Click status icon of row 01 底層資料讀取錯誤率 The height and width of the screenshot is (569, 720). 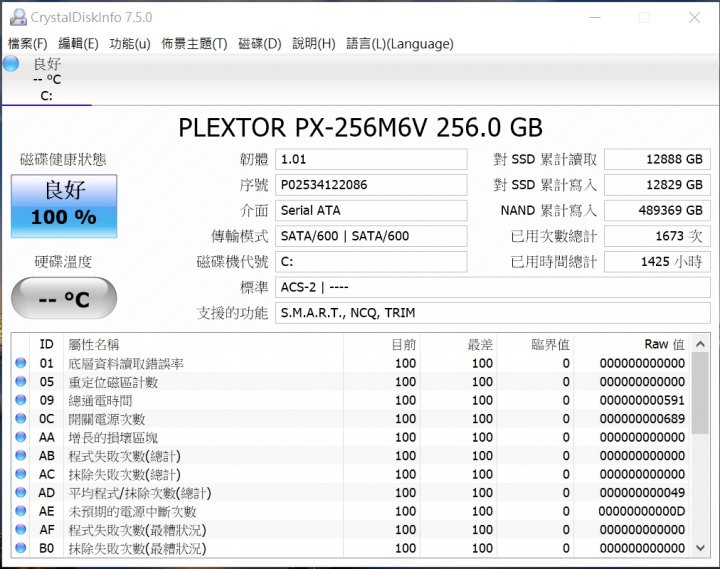click(21, 363)
